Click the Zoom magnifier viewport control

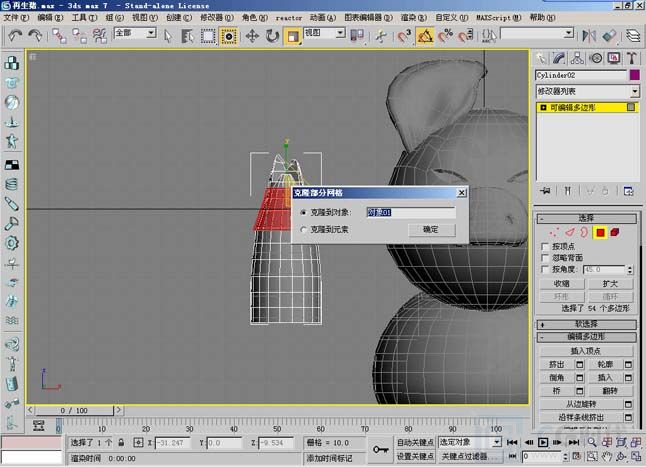(592, 442)
